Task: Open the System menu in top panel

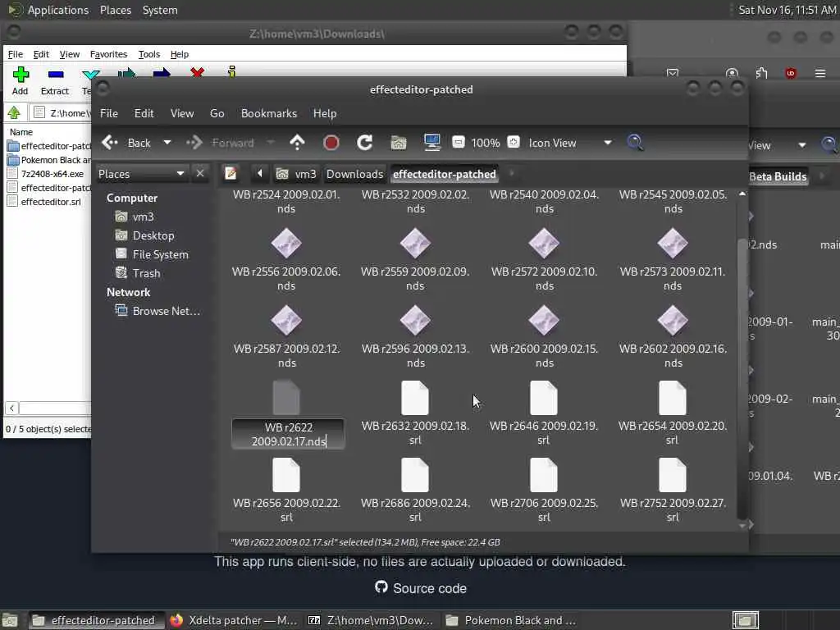Action: click(x=160, y=10)
